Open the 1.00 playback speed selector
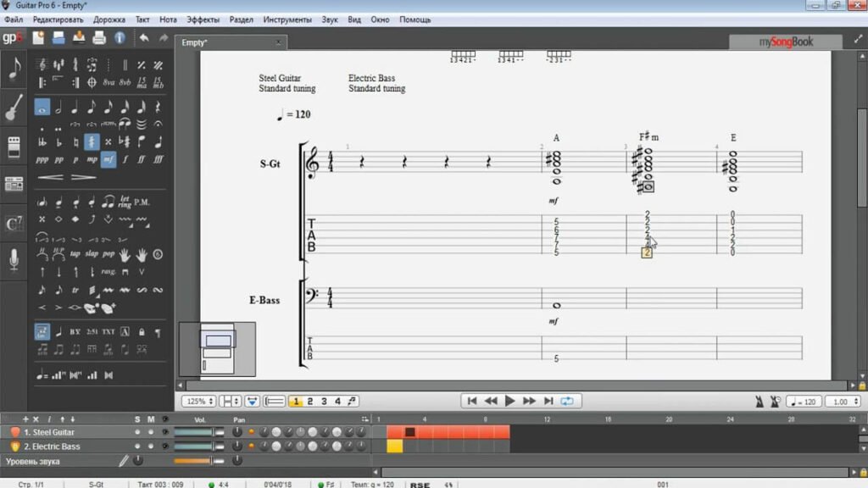This screenshot has height=488, width=868. (843, 402)
